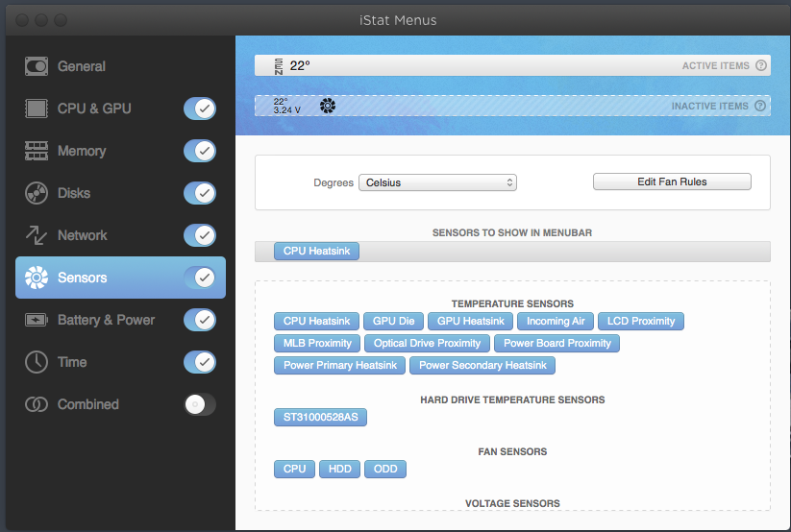Open the General section
This screenshot has width=791, height=532.
120,66
